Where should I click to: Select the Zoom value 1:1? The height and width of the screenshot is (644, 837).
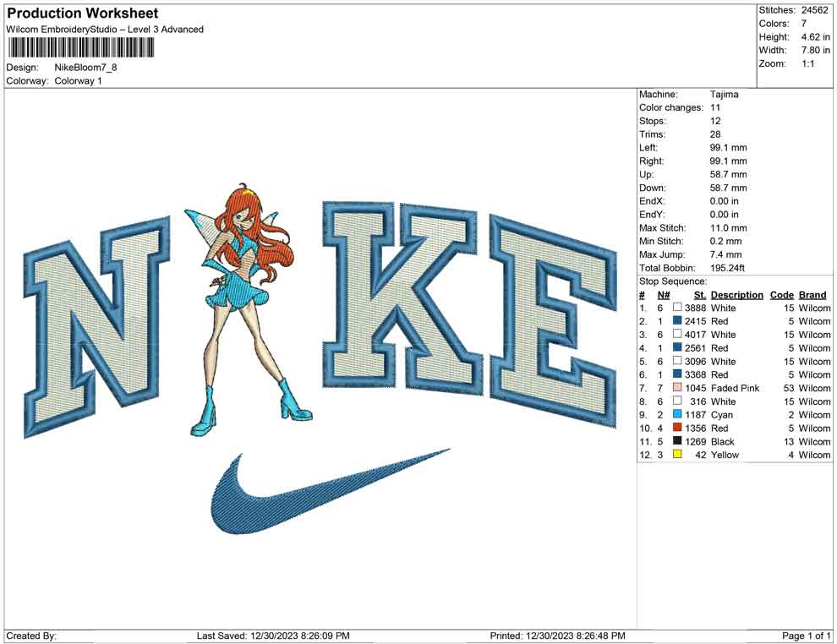pyautogui.click(x=807, y=63)
